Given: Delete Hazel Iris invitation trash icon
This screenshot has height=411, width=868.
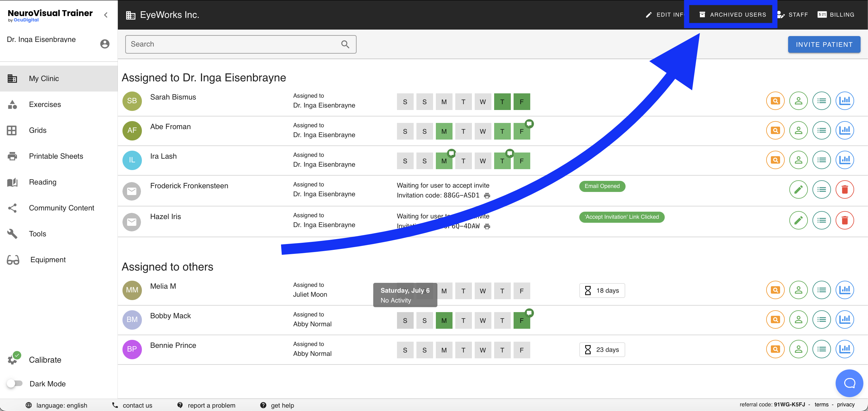Looking at the screenshot, I should pos(845,221).
